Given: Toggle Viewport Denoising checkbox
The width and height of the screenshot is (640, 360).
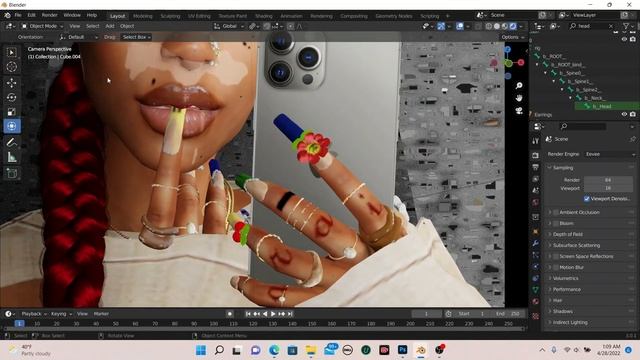Looking at the screenshot, I should [587, 199].
